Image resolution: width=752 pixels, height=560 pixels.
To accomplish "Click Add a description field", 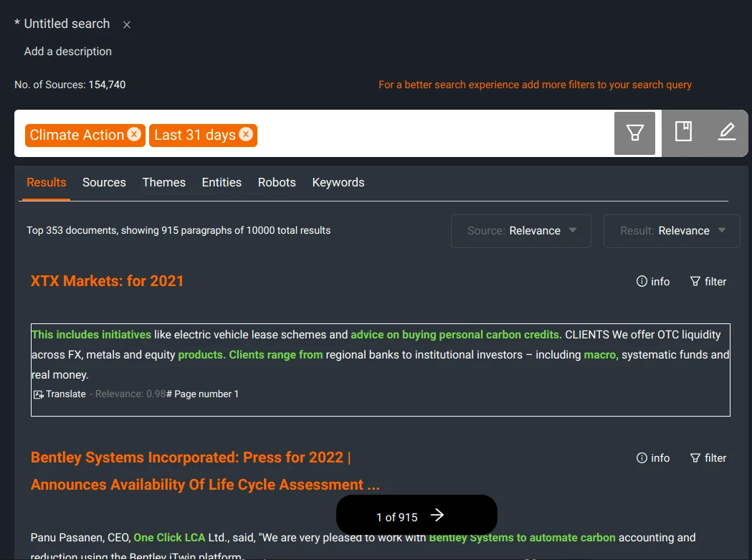I will tap(68, 52).
